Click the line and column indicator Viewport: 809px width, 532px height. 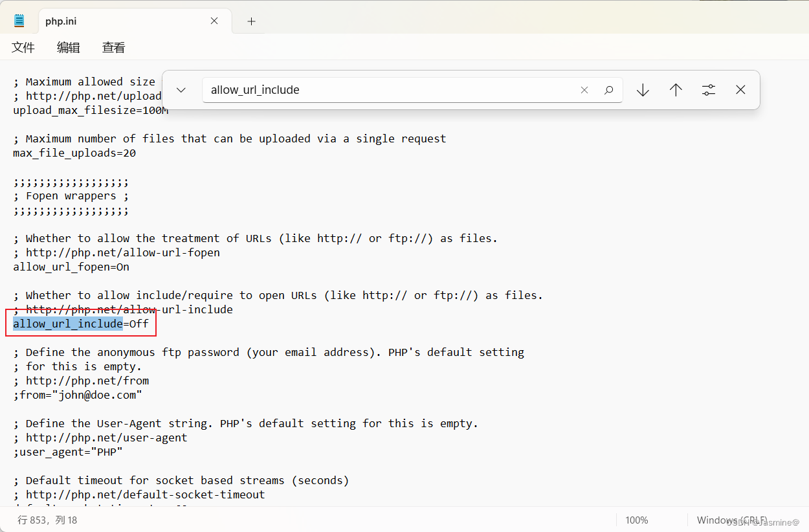pyautogui.click(x=47, y=520)
